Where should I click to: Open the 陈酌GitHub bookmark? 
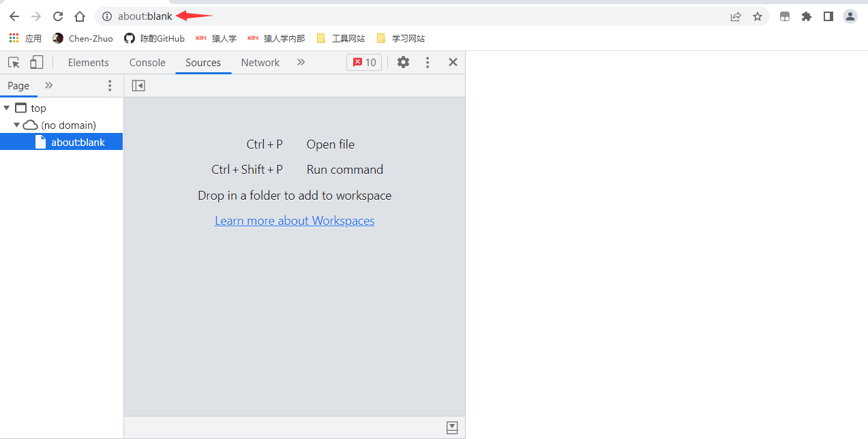click(155, 38)
